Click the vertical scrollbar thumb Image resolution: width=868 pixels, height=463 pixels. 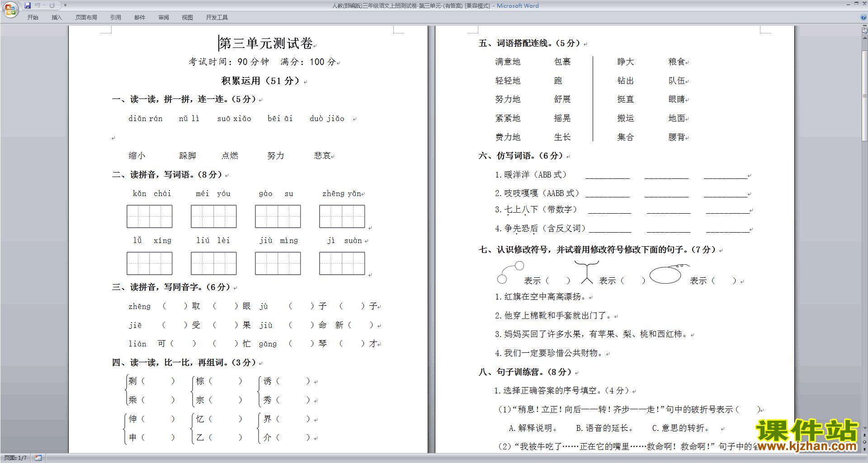(864, 96)
